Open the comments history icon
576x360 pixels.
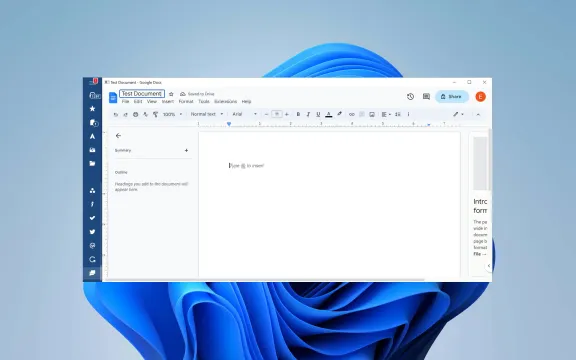(x=426, y=97)
